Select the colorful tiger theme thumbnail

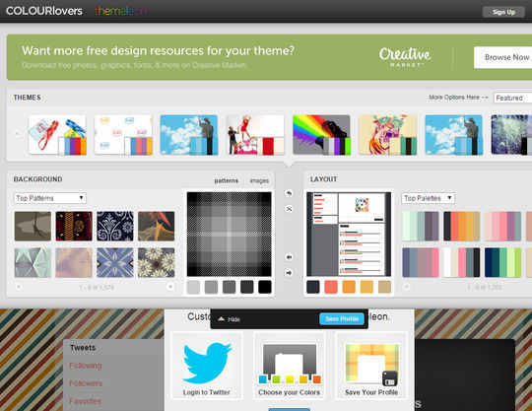388,135
